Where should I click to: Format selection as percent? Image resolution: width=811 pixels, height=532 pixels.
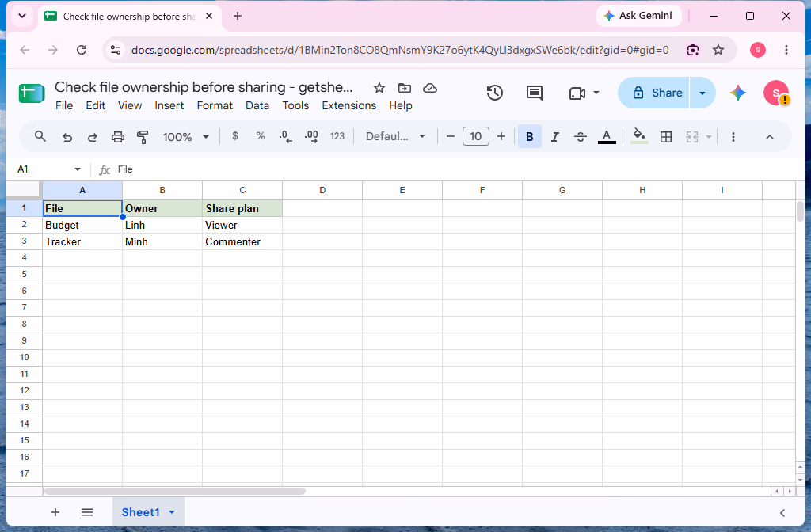(260, 136)
